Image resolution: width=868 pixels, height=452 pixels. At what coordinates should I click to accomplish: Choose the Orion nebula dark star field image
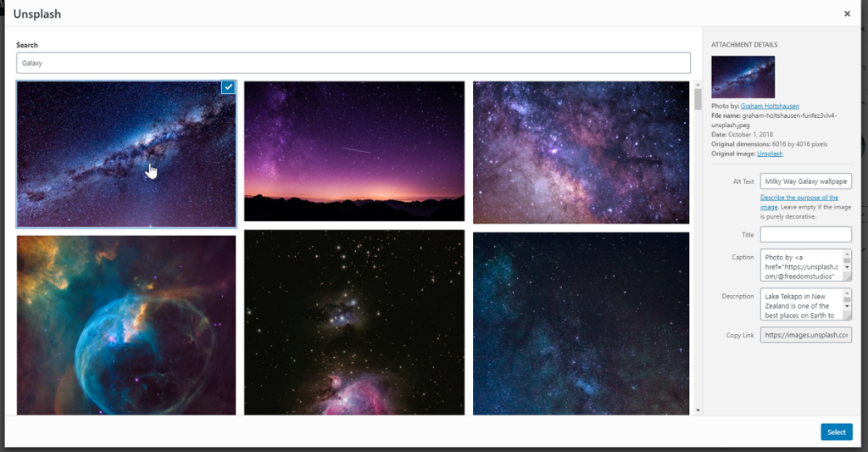tap(354, 322)
